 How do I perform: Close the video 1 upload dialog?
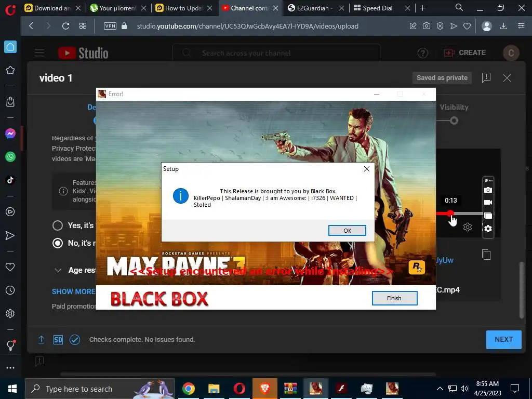click(x=507, y=78)
